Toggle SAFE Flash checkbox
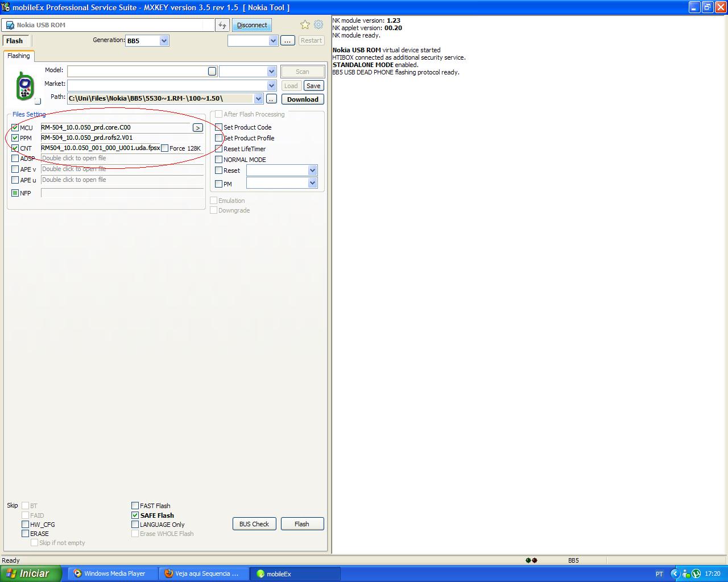Image resolution: width=728 pixels, height=582 pixels. [x=135, y=516]
